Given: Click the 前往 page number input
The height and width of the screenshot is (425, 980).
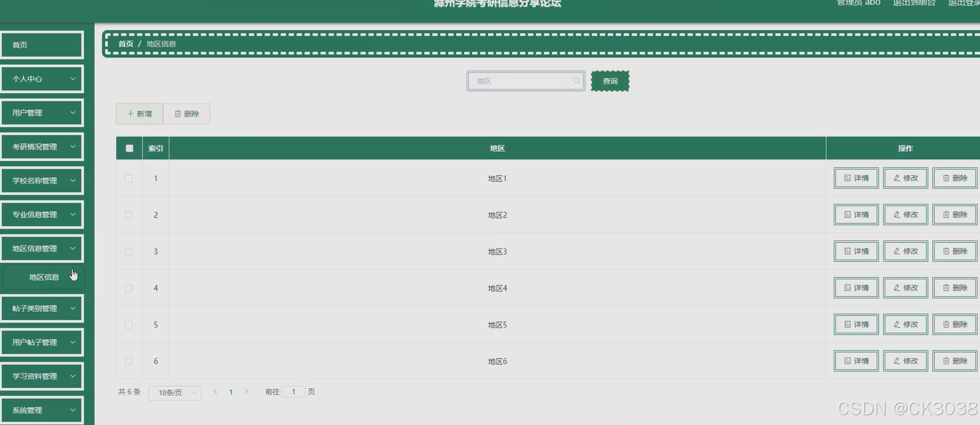Looking at the screenshot, I should point(294,392).
